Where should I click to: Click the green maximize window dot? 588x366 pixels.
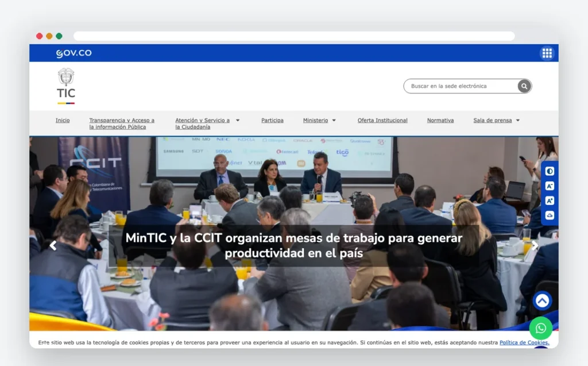tap(59, 36)
